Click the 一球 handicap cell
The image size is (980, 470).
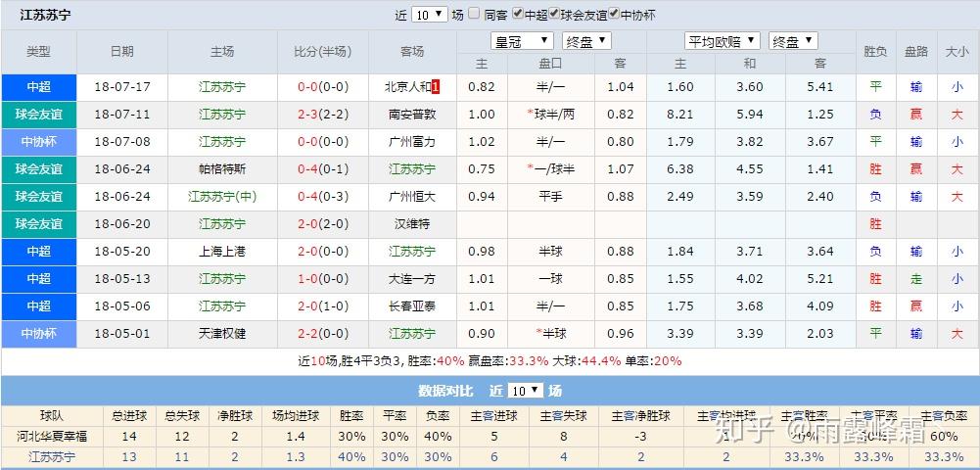click(550, 279)
